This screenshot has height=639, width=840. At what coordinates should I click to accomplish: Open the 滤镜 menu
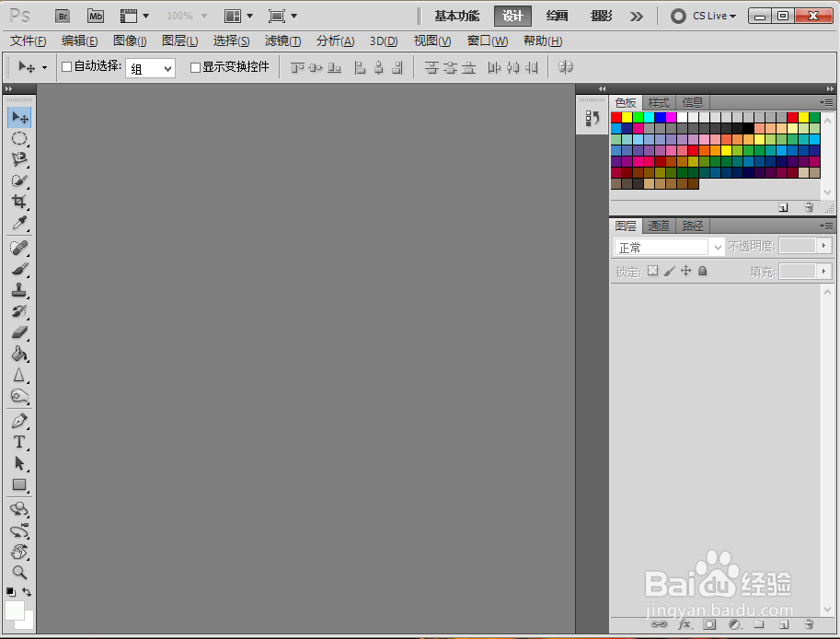tap(282, 41)
